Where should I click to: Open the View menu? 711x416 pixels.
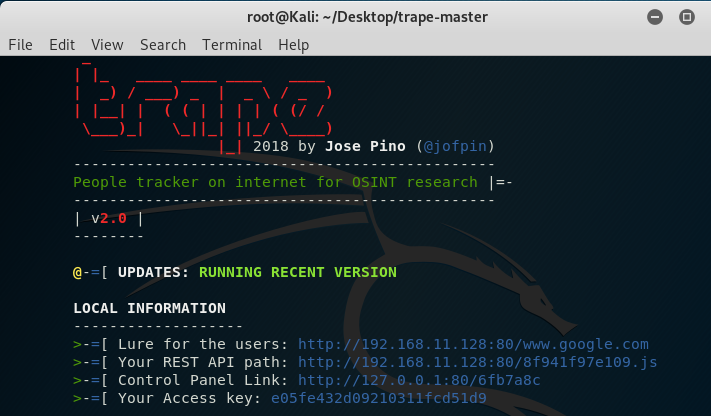point(107,45)
